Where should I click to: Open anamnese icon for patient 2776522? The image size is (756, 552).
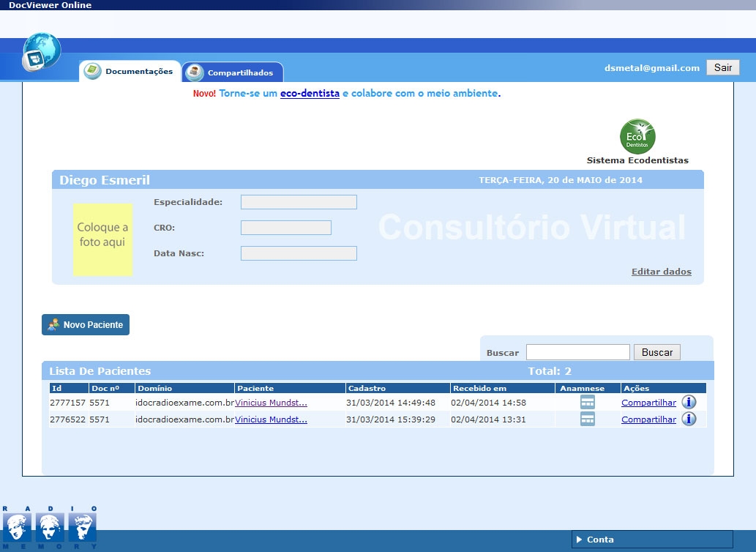tap(587, 419)
